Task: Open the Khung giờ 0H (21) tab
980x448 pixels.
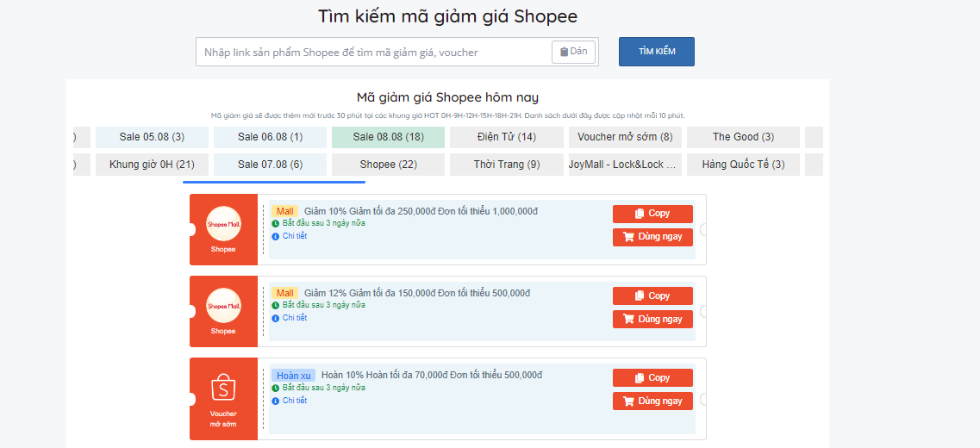Action: [152, 165]
